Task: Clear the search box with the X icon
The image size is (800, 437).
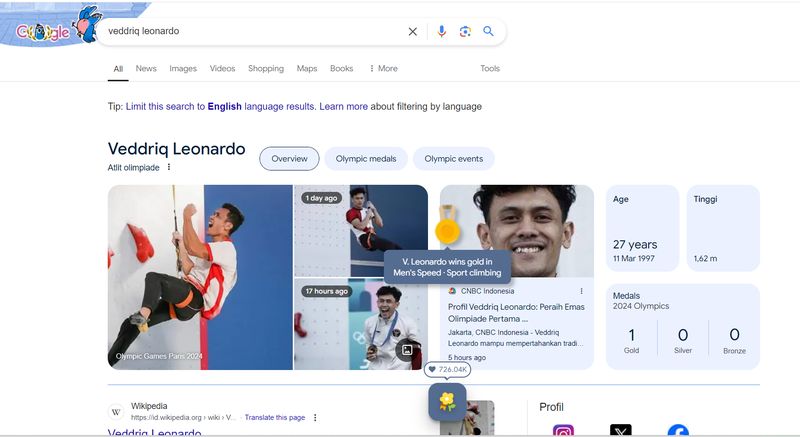Action: pos(413,32)
